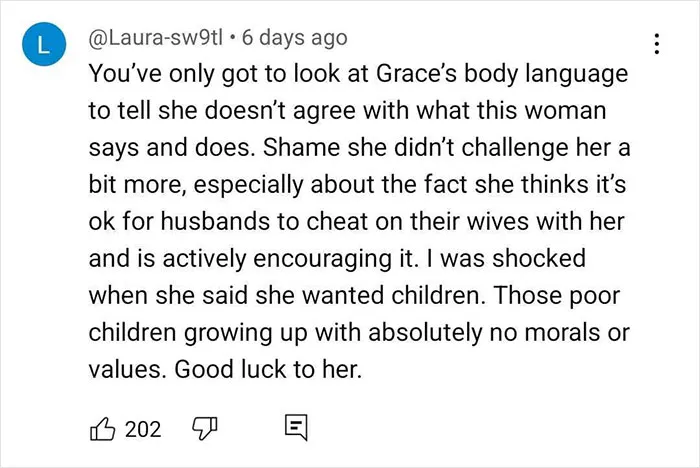Dislike the comment with the thumbs-down icon

point(205,429)
